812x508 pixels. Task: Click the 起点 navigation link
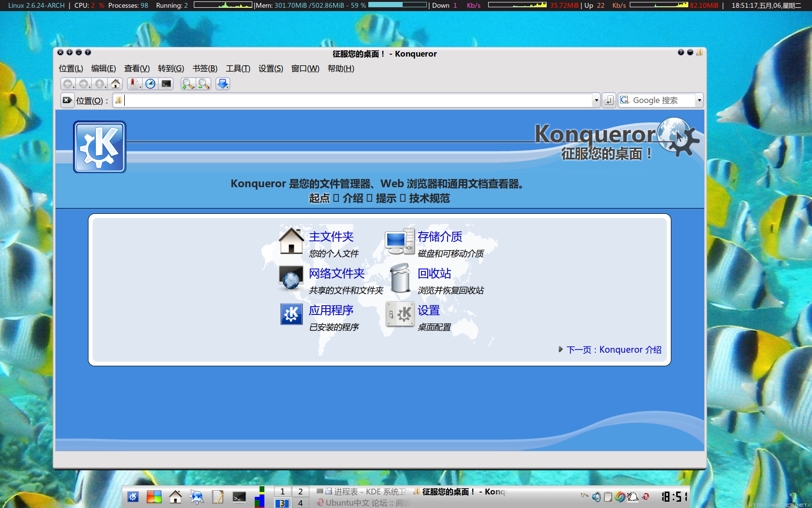click(319, 198)
